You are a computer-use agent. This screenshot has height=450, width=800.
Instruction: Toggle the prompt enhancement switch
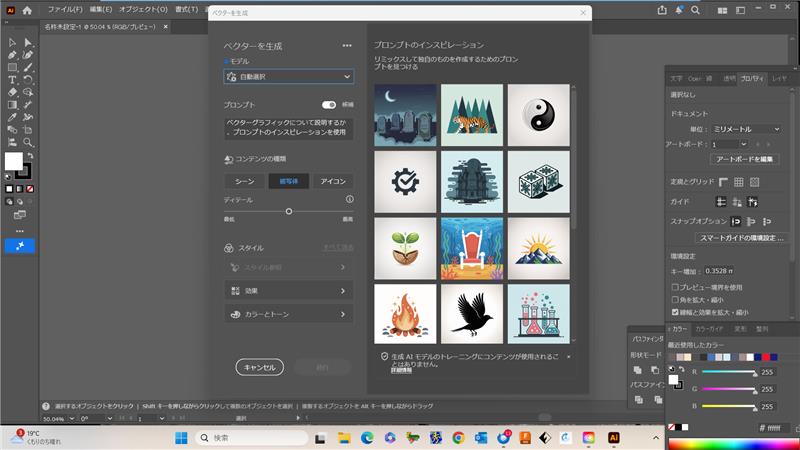[x=329, y=104]
